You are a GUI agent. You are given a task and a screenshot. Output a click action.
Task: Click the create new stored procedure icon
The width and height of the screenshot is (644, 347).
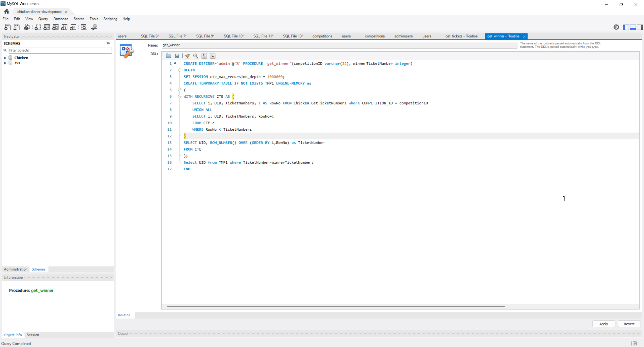click(x=64, y=27)
